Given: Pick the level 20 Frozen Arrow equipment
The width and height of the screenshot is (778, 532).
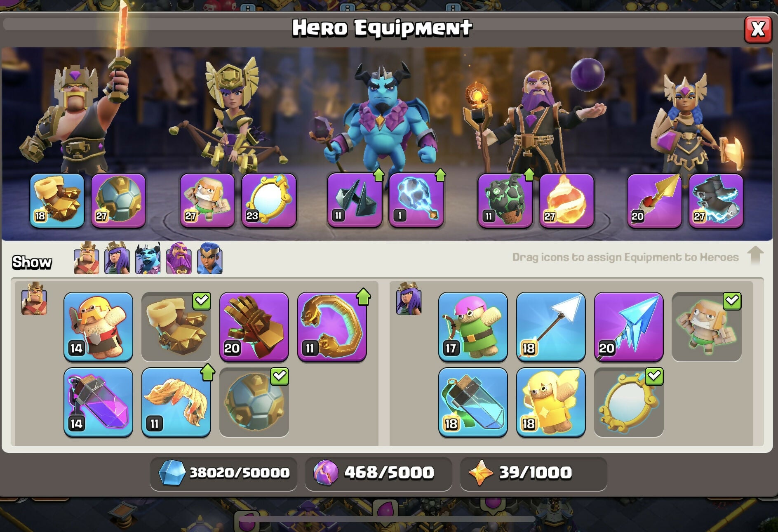Looking at the screenshot, I should click(629, 327).
